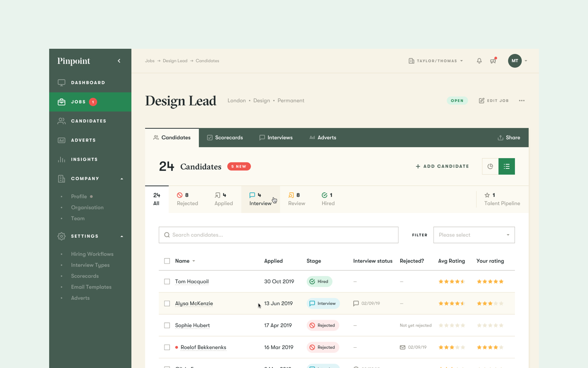The height and width of the screenshot is (368, 588).
Task: Open the Filter 'Please select' dropdown
Action: [474, 235]
